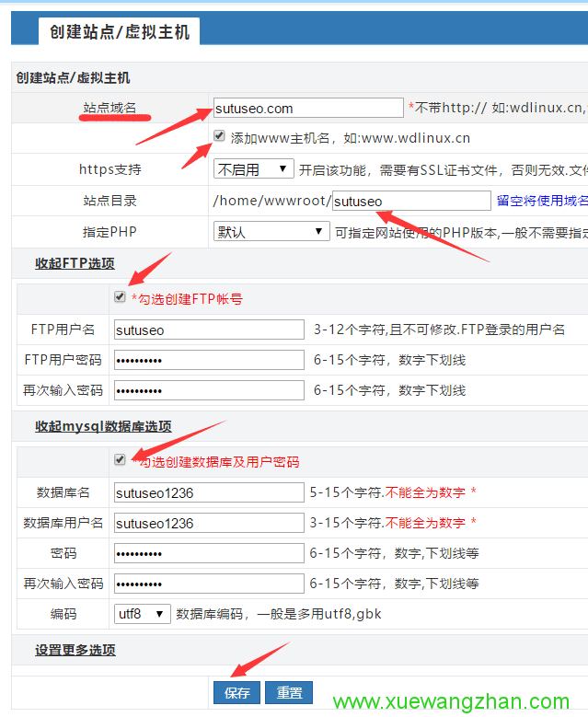588x717 pixels.
Task: Click the FTP 再次输入密码 field
Action: coord(209,390)
